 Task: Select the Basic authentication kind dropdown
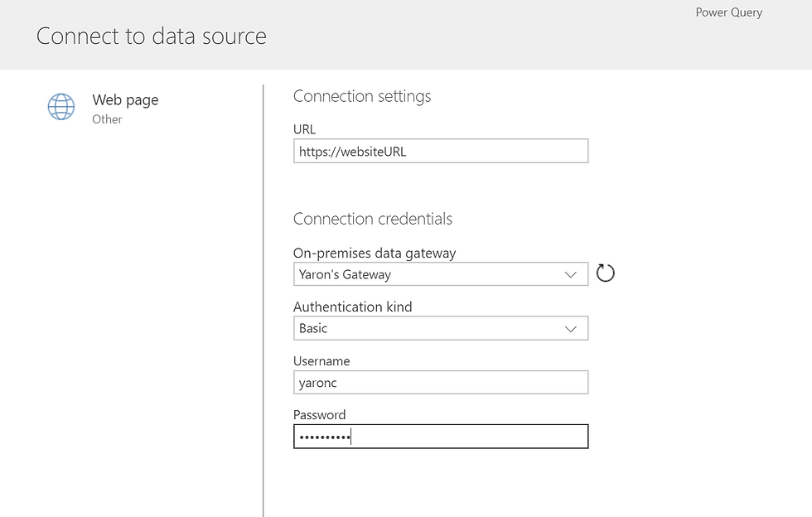tap(441, 328)
